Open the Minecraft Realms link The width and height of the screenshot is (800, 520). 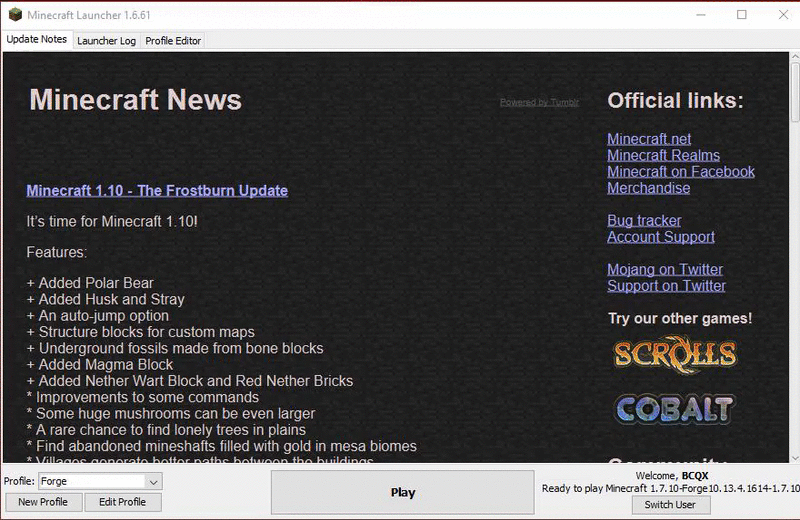[x=663, y=155]
